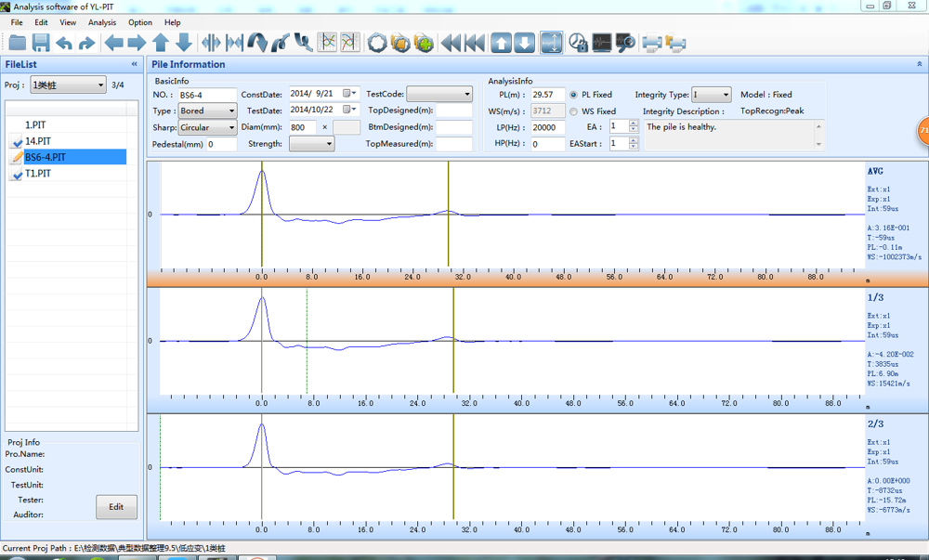Click the skip-to-first toolbar icon
The image size is (929, 560).
tap(475, 43)
